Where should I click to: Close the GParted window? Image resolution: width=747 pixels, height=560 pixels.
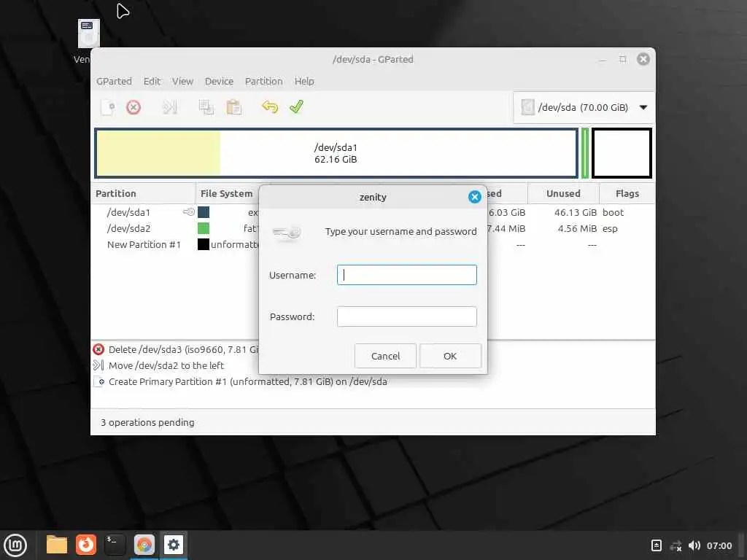tap(643, 59)
